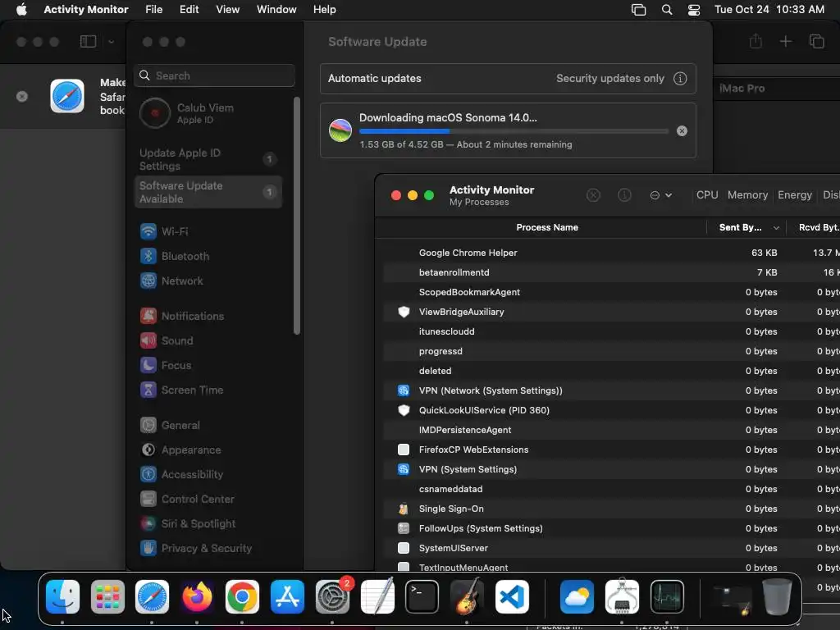The image size is (840, 630).
Task: Open Update Apple ID Settings item
Action: (x=208, y=159)
